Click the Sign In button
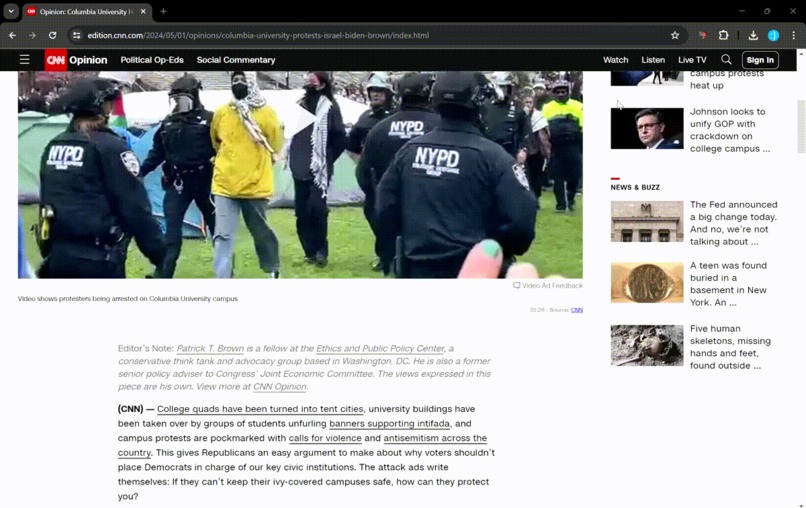 pos(760,60)
